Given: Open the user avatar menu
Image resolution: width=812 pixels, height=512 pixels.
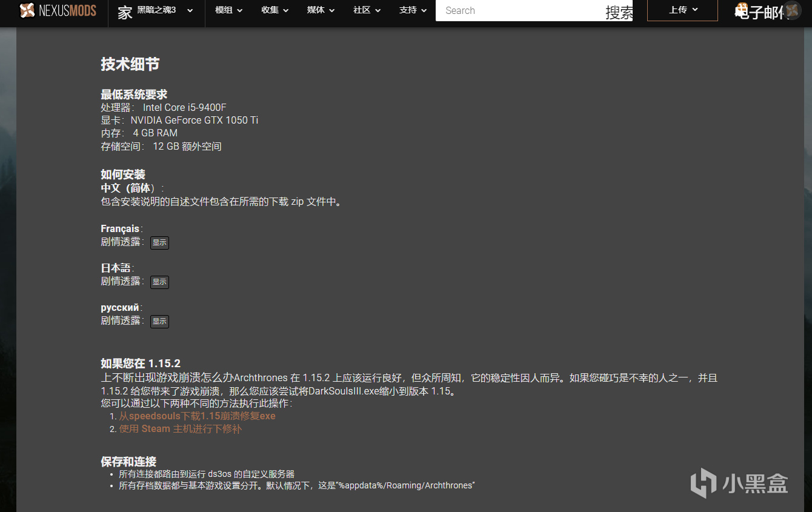Looking at the screenshot, I should (x=792, y=10).
